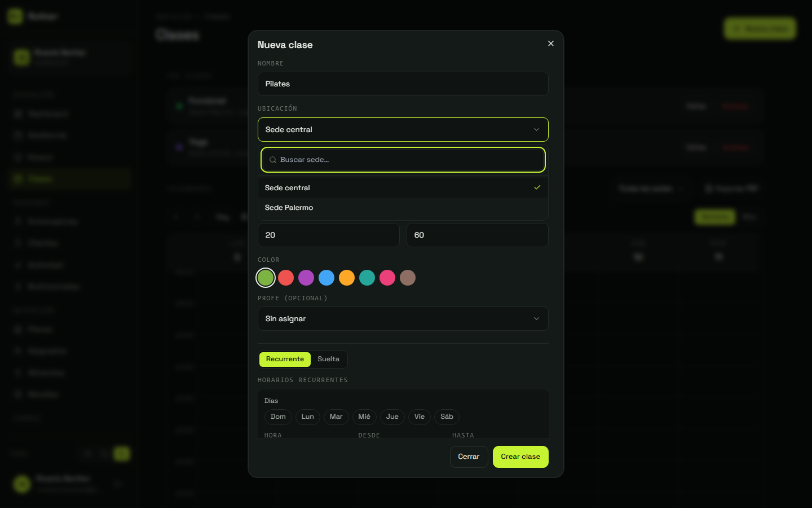Select the Sede central option in list
Viewport: 812px width, 508px height.
pyautogui.click(x=403, y=187)
